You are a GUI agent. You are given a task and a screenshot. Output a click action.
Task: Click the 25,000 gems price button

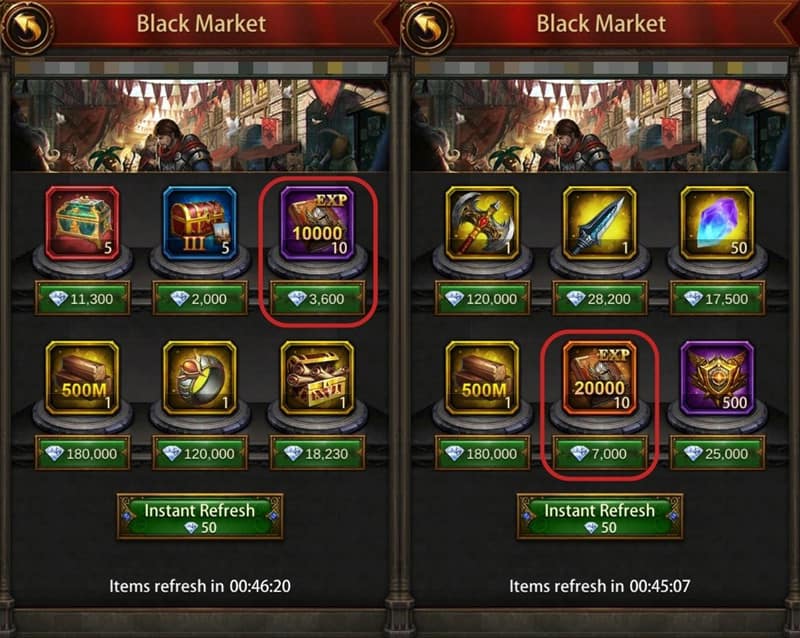click(717, 453)
